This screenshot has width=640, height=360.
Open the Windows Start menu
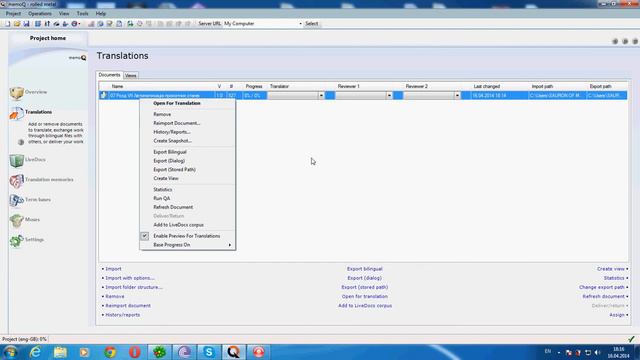click(x=10, y=352)
